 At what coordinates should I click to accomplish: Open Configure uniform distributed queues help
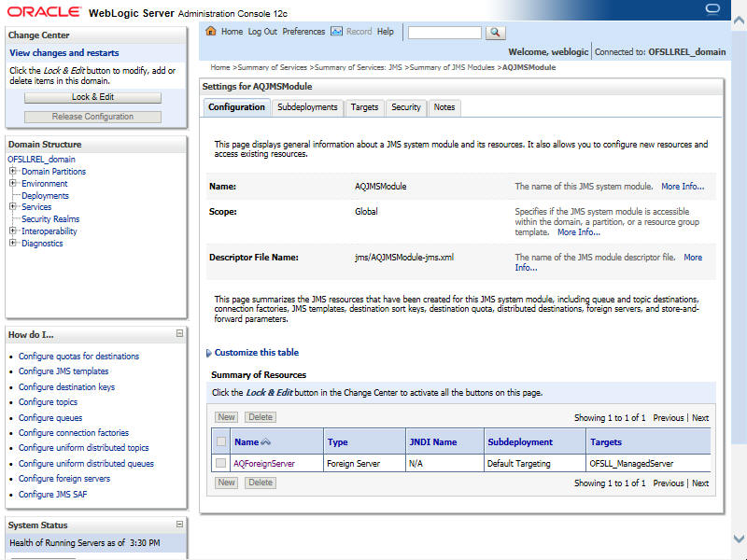pos(86,464)
